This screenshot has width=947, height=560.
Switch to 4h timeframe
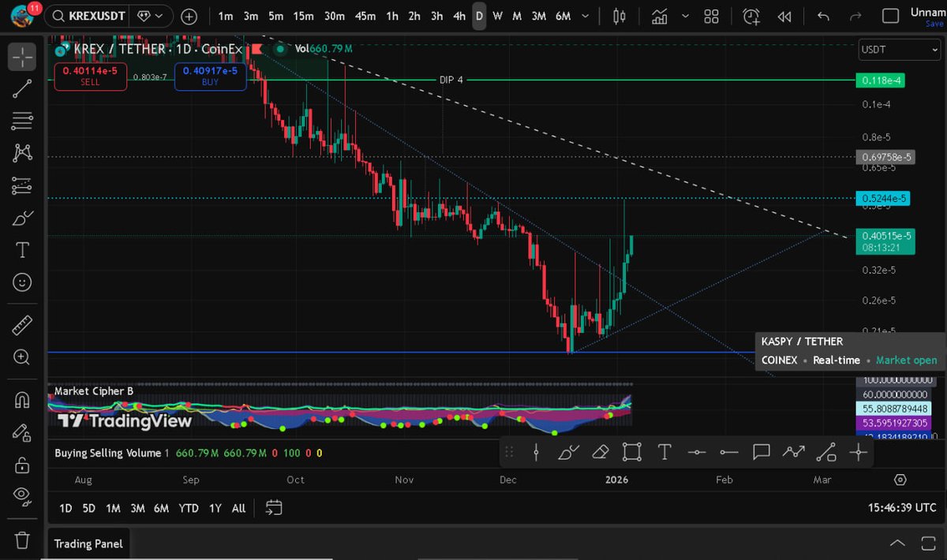click(x=459, y=16)
